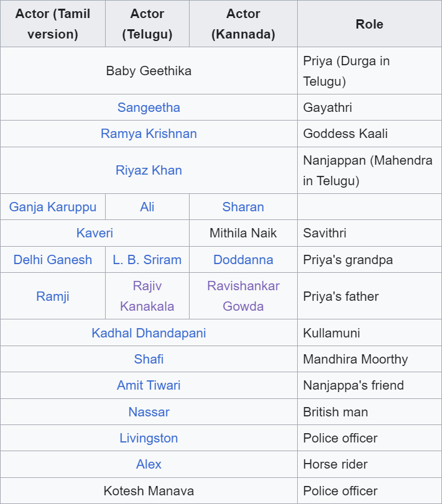Open the Delhi Ganesh link

tap(53, 260)
